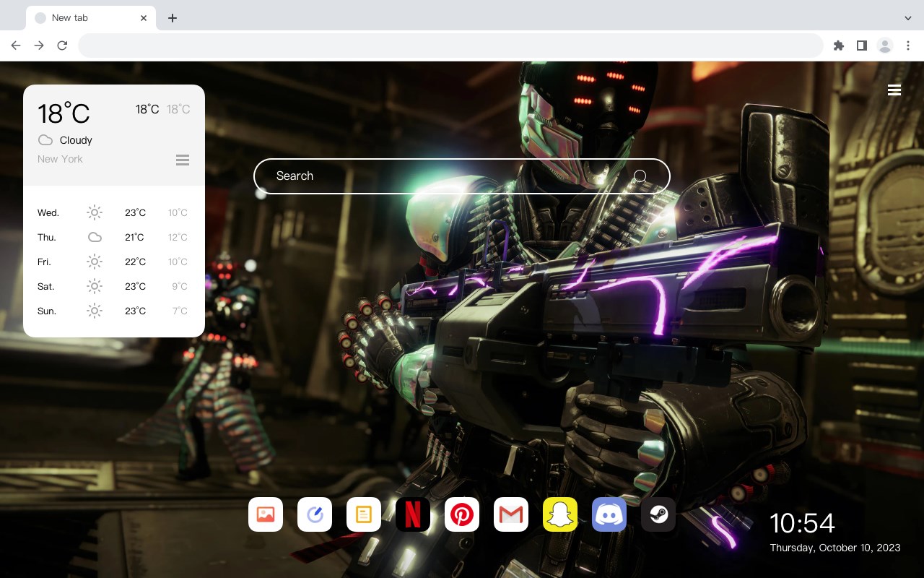Viewport: 924px width, 578px height.
Task: Toggle the browser side panel
Action: (x=861, y=46)
